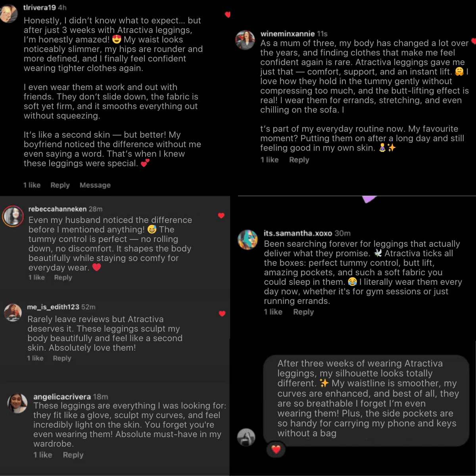Reply to tlrivera19's comment
This screenshot has height=476, width=476.
coord(60,185)
